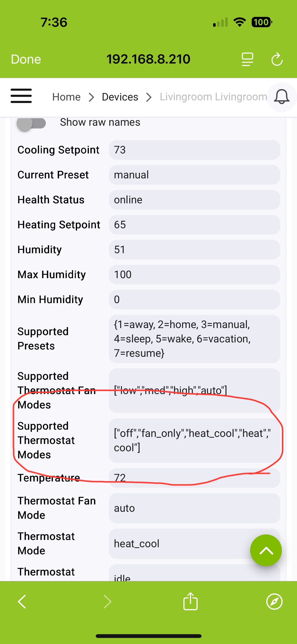
Task: Open page in Safari compass icon
Action: (274, 601)
